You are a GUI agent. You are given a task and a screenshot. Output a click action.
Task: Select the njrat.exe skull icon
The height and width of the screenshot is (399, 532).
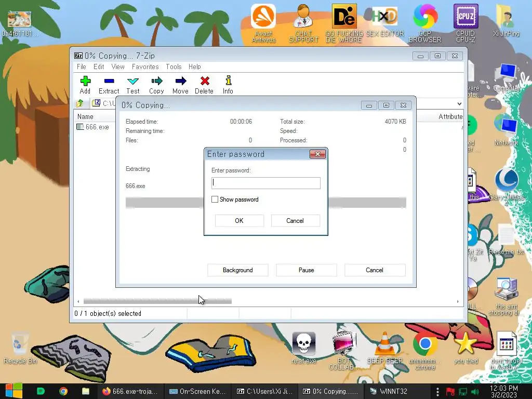click(303, 348)
